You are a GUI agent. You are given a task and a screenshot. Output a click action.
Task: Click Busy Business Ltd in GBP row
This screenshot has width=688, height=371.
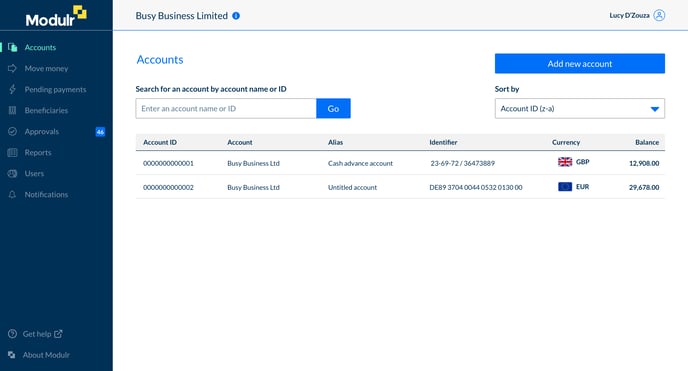[253, 163]
